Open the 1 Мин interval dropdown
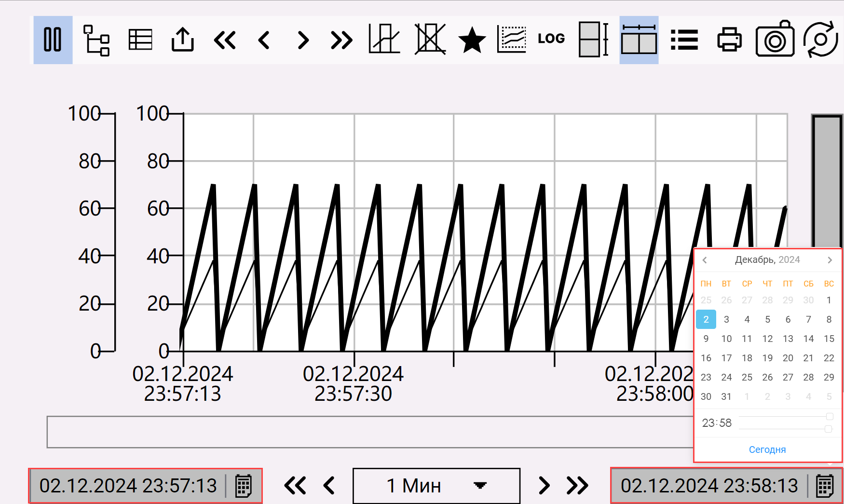 pyautogui.click(x=436, y=486)
